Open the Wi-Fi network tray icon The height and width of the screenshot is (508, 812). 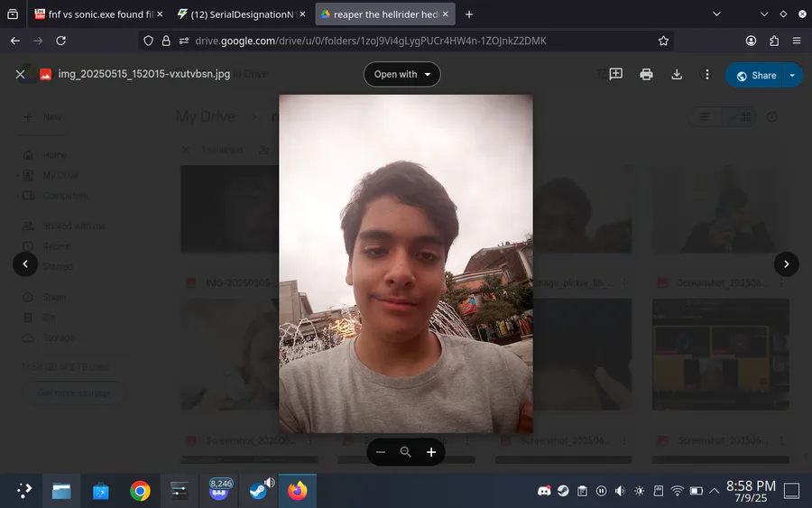[x=677, y=491]
